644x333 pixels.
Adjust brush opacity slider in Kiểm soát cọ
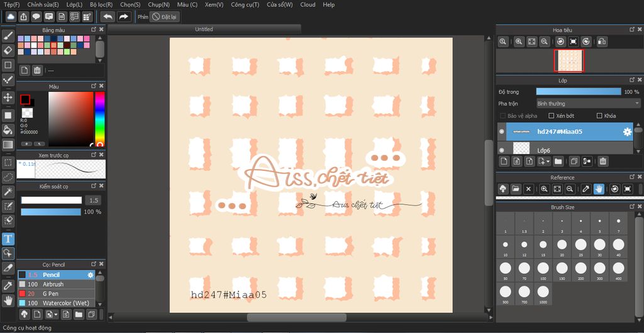[51, 212]
